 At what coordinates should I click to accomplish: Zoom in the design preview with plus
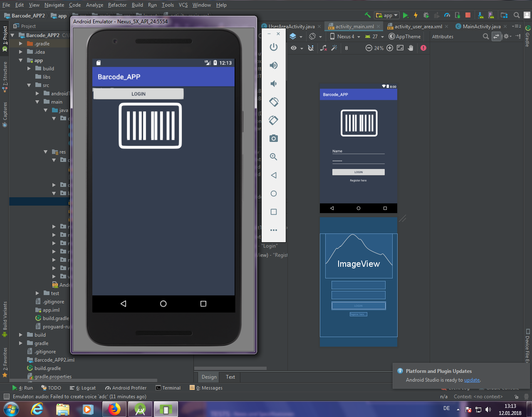click(390, 48)
